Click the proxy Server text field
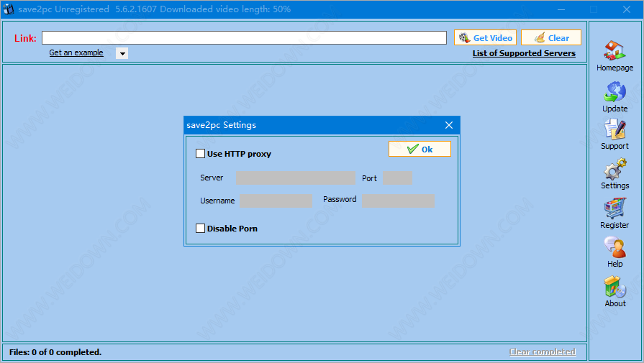644x363 pixels. tap(295, 178)
